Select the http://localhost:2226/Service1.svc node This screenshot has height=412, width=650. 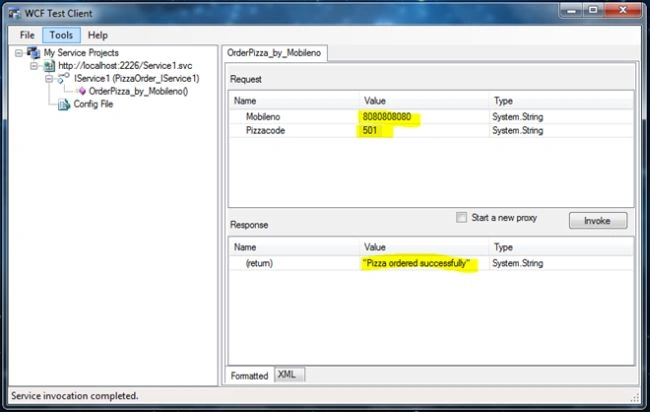pos(125,65)
